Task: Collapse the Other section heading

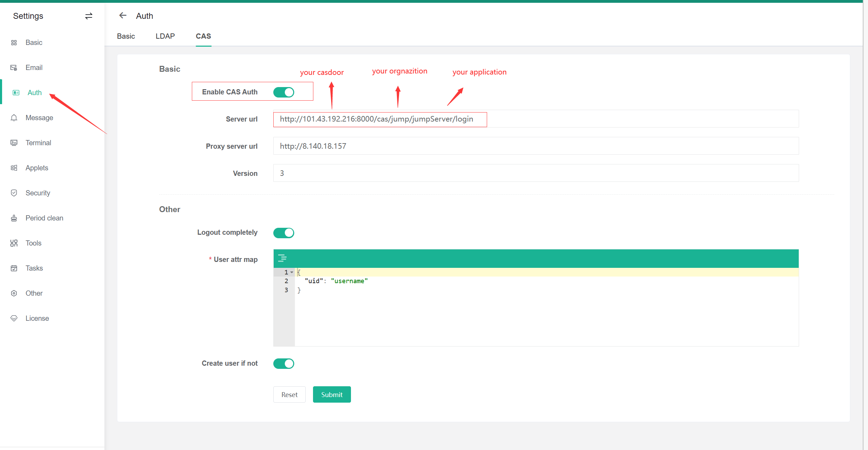Action: pyautogui.click(x=170, y=209)
